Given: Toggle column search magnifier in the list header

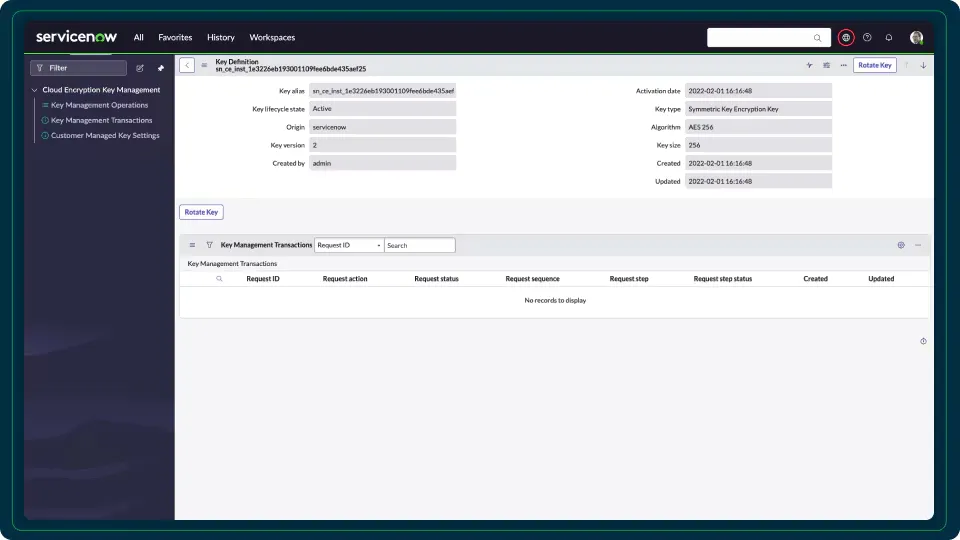Looking at the screenshot, I should pos(220,279).
